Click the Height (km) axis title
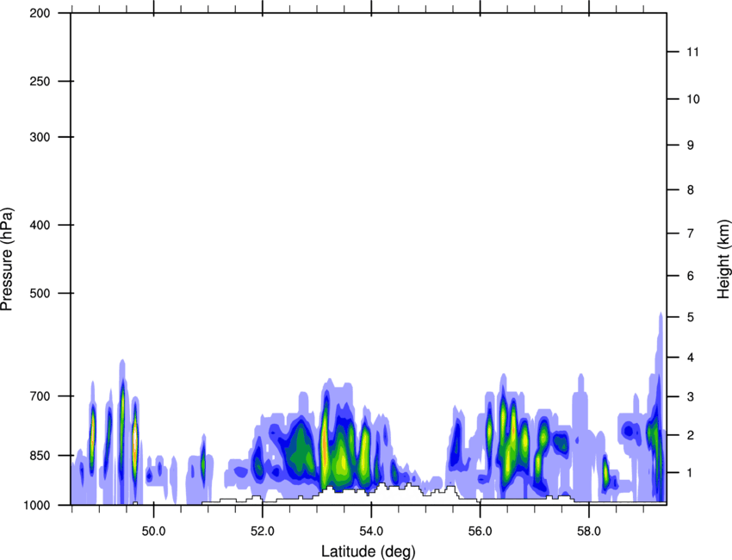 (723, 259)
